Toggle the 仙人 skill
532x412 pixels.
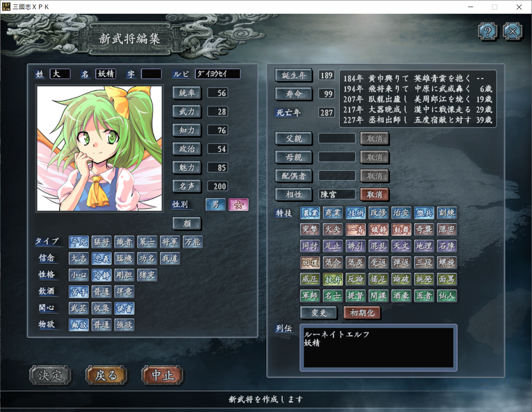tap(447, 296)
